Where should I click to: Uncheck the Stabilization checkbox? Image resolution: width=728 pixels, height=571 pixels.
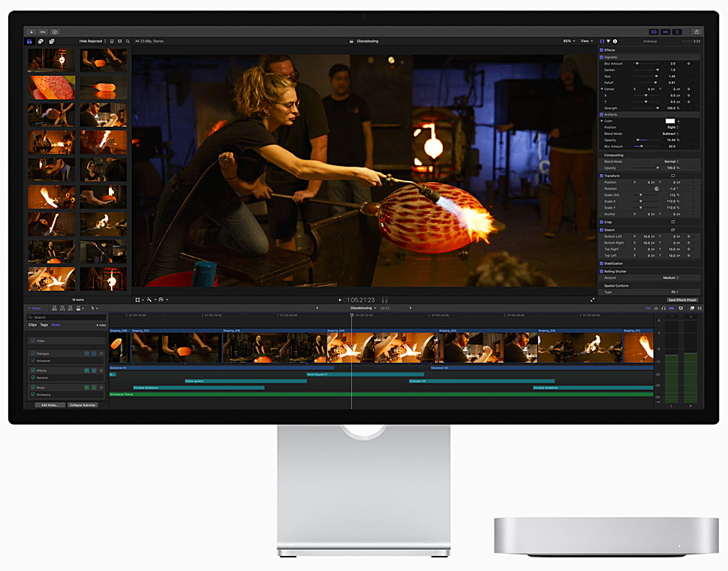tap(601, 263)
